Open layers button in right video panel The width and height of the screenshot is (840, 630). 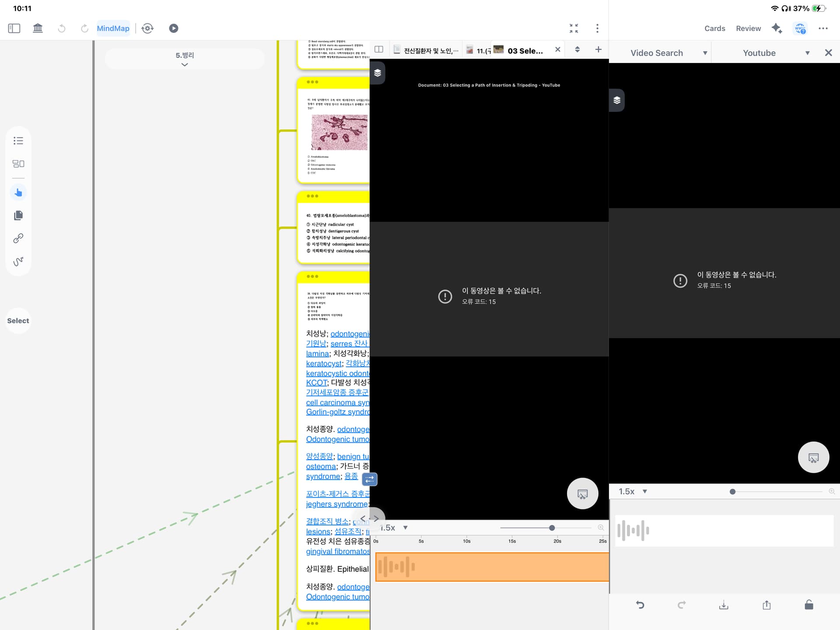(x=617, y=100)
